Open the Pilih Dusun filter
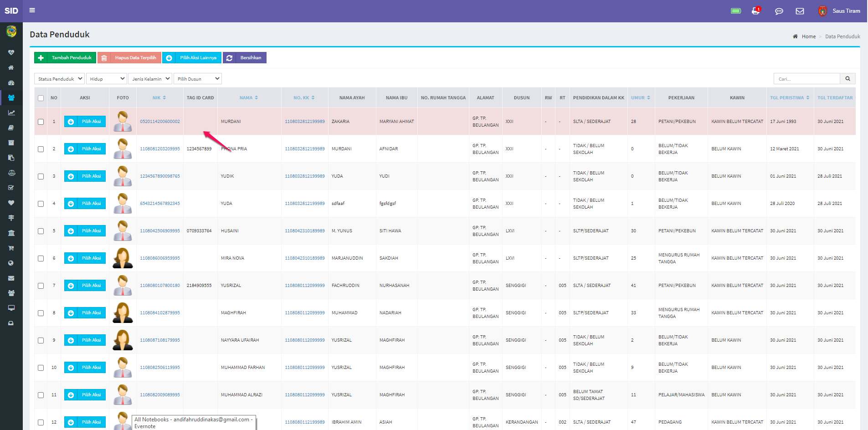868x430 pixels. click(198, 79)
